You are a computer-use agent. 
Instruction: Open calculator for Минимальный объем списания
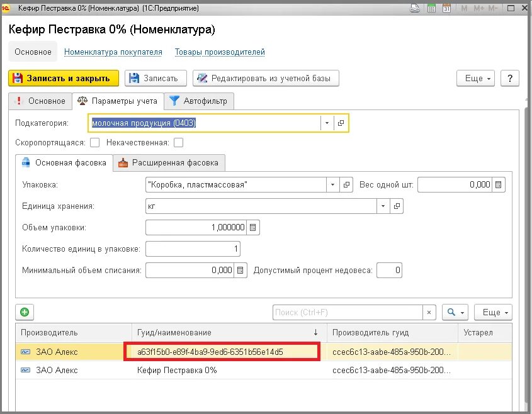(x=241, y=271)
